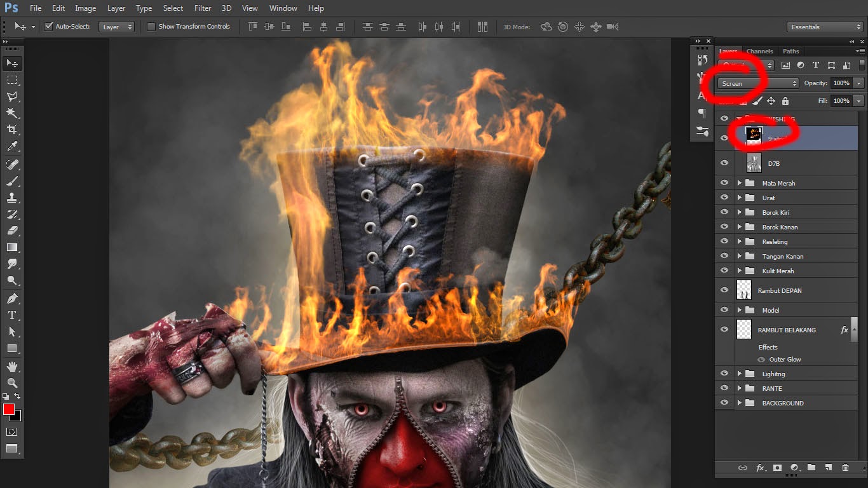This screenshot has width=868, height=488.
Task: Select the Gradient tool
Action: coord(12,247)
